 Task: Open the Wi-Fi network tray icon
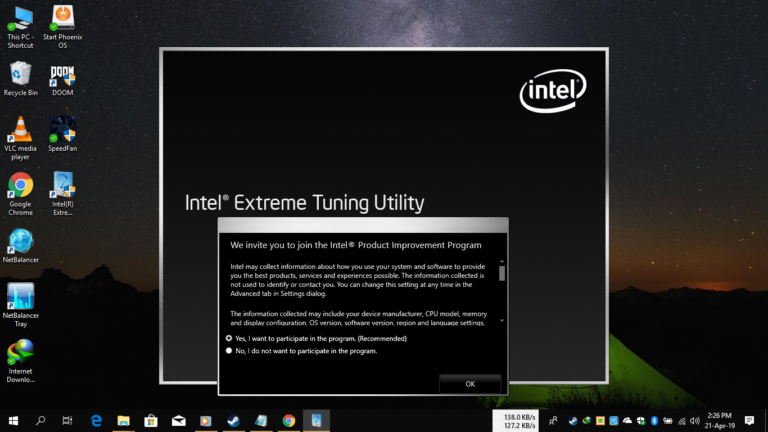(x=681, y=421)
